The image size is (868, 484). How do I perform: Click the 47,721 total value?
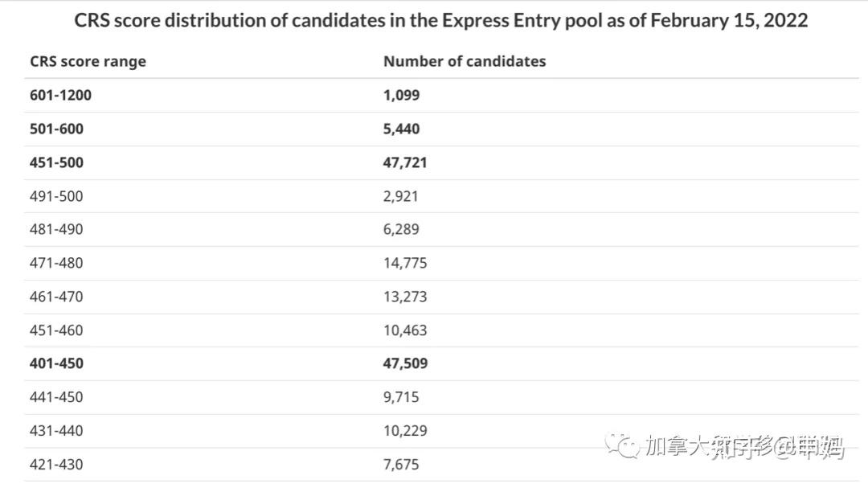click(405, 162)
